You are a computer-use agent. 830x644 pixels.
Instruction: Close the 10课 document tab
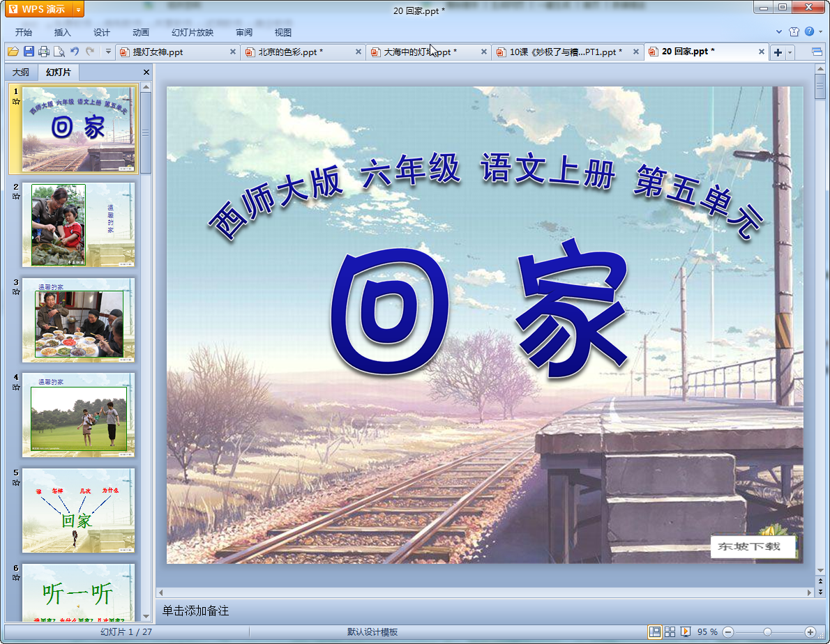coord(635,52)
